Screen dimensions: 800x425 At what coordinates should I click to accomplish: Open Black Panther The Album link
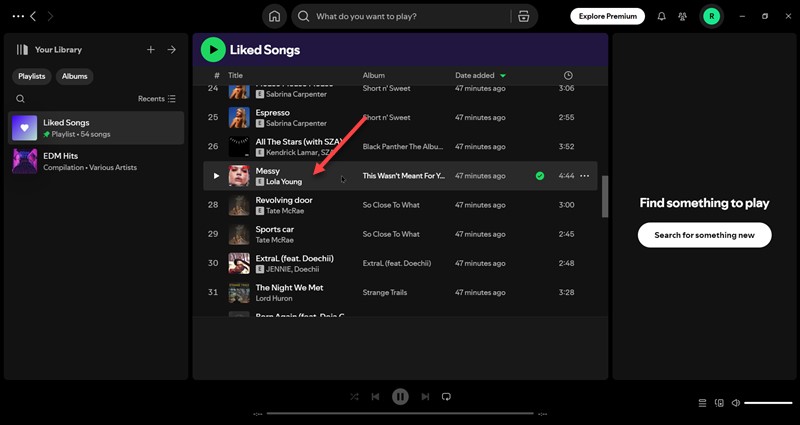click(403, 146)
